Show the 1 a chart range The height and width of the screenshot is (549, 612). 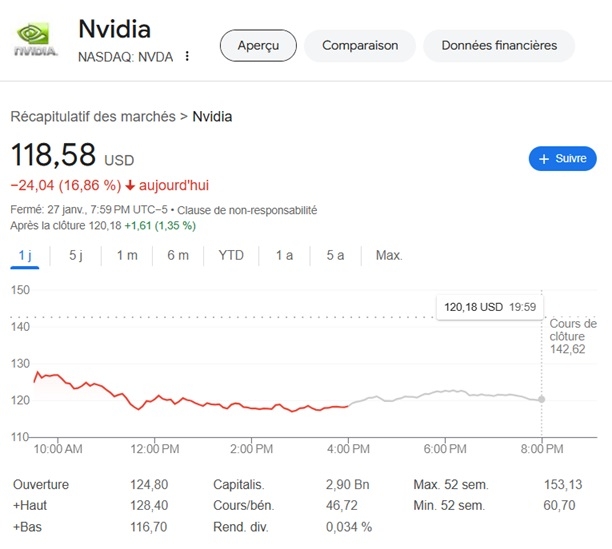coord(284,255)
